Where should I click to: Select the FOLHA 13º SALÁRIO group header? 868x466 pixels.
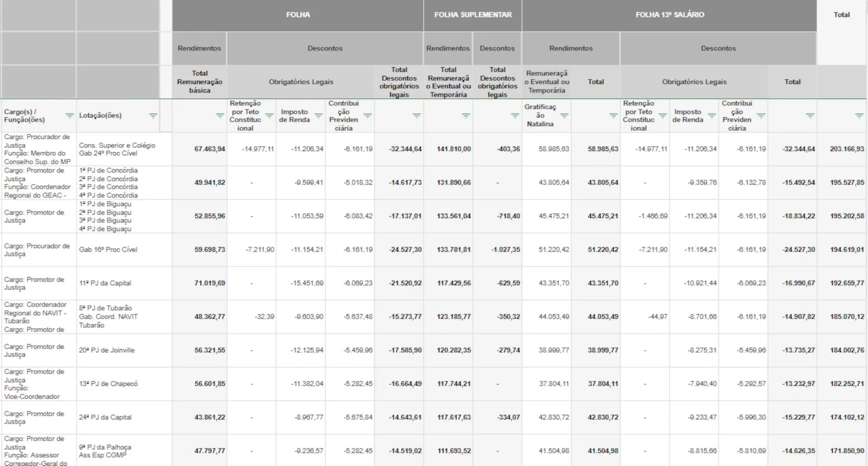(670, 15)
